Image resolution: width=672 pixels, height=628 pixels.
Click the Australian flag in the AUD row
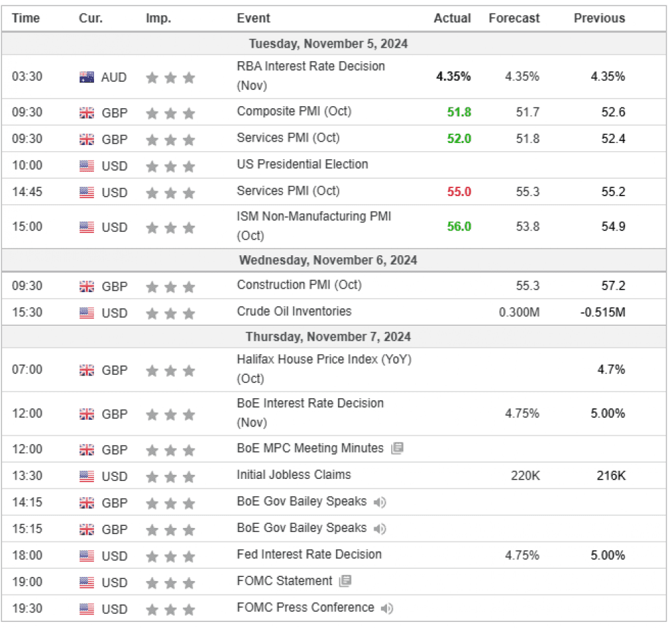[87, 77]
